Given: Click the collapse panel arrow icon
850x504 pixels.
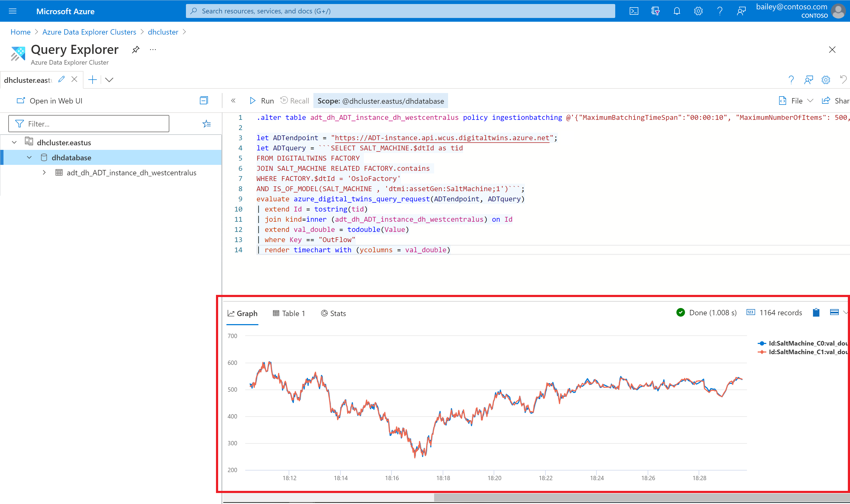Looking at the screenshot, I should [233, 100].
